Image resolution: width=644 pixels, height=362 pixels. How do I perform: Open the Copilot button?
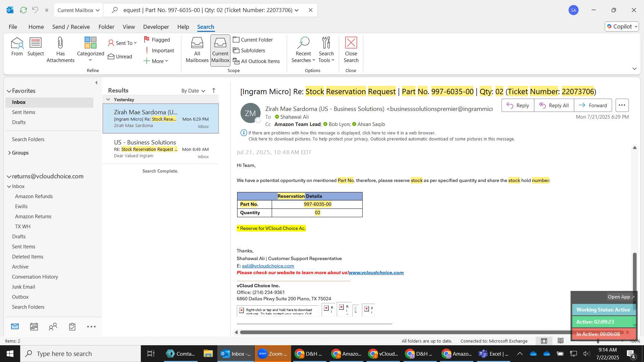click(622, 26)
